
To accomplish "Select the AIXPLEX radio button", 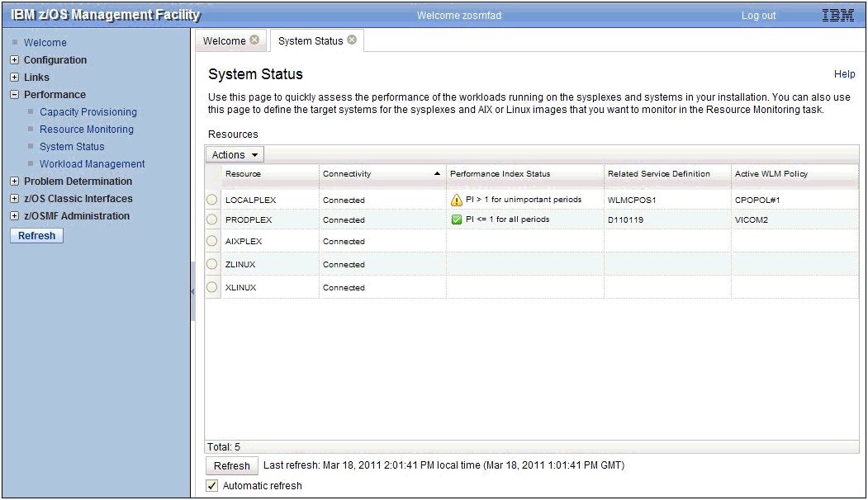I will [x=212, y=240].
